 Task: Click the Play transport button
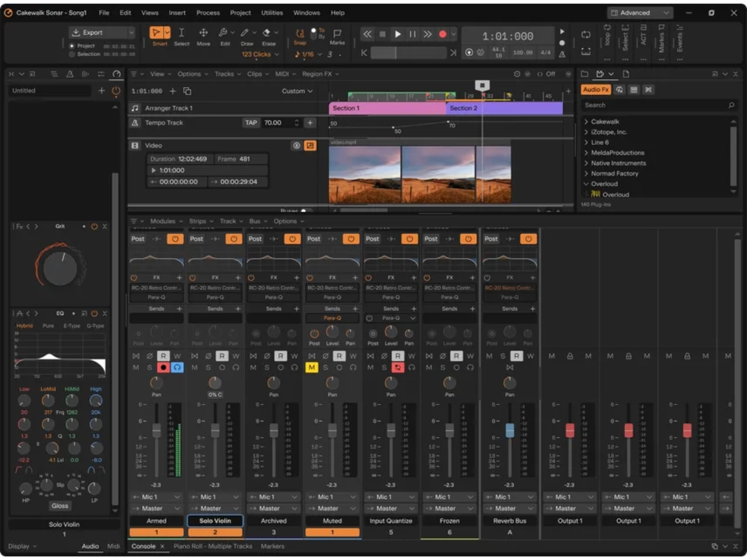click(x=398, y=35)
